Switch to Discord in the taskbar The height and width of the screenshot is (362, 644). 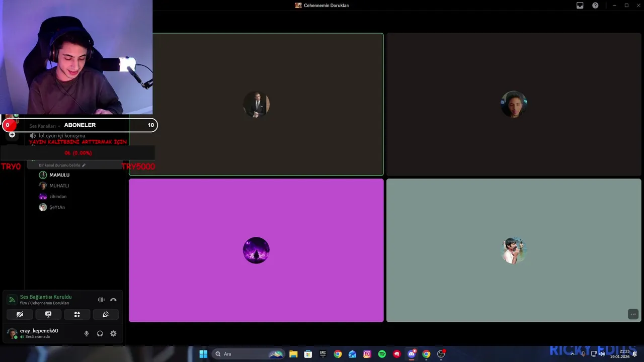tap(412, 354)
